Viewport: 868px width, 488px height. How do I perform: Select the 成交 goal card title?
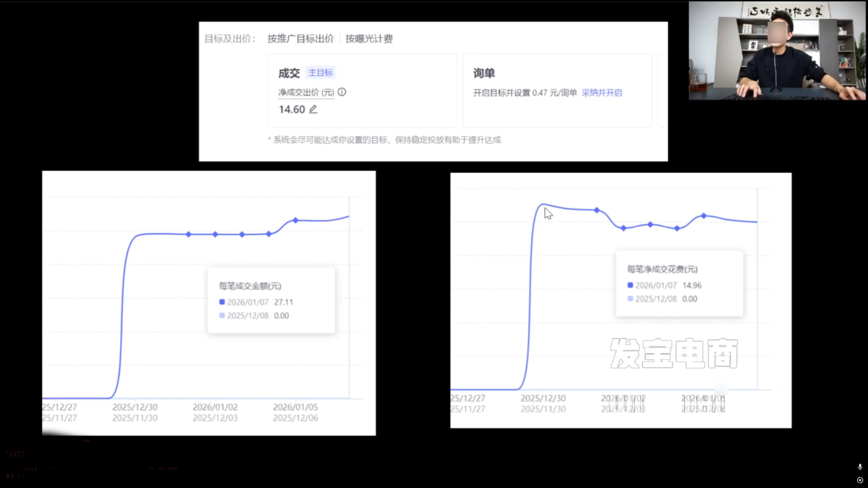pos(289,73)
